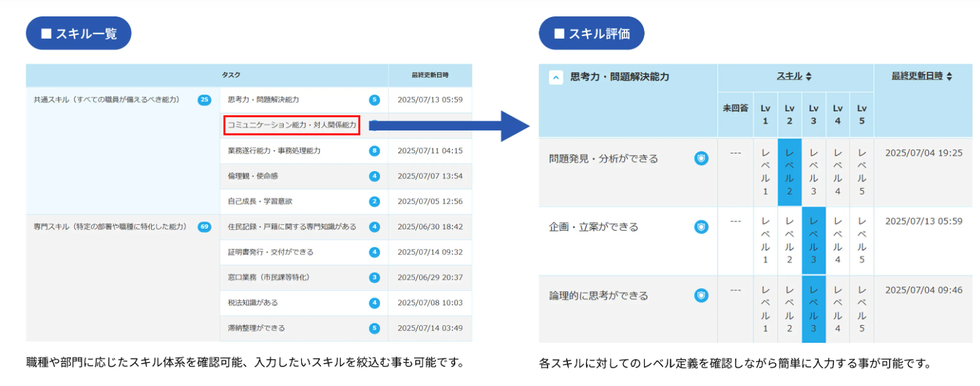Click the スキル一覧 heading button
Viewport: 980px width, 386px height.
[79, 33]
